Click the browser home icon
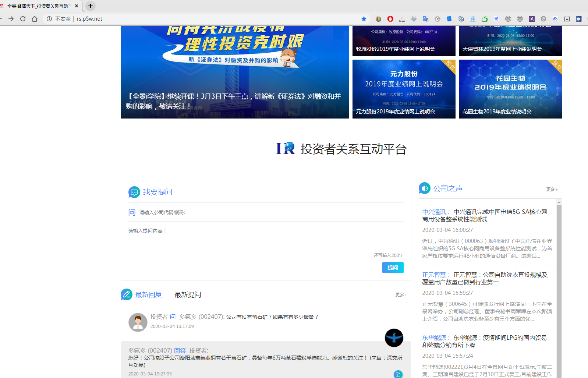Viewport: 588px width, 378px height. coord(35,19)
